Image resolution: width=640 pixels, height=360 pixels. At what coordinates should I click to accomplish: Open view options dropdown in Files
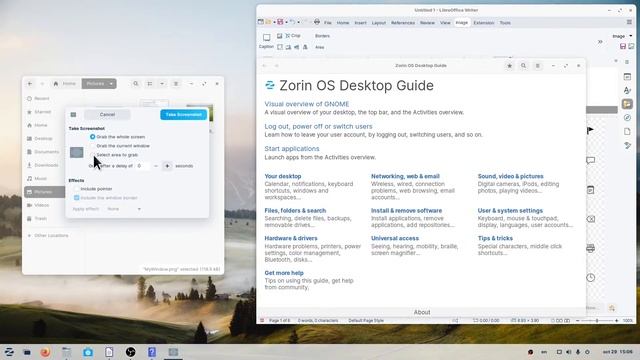(x=162, y=84)
